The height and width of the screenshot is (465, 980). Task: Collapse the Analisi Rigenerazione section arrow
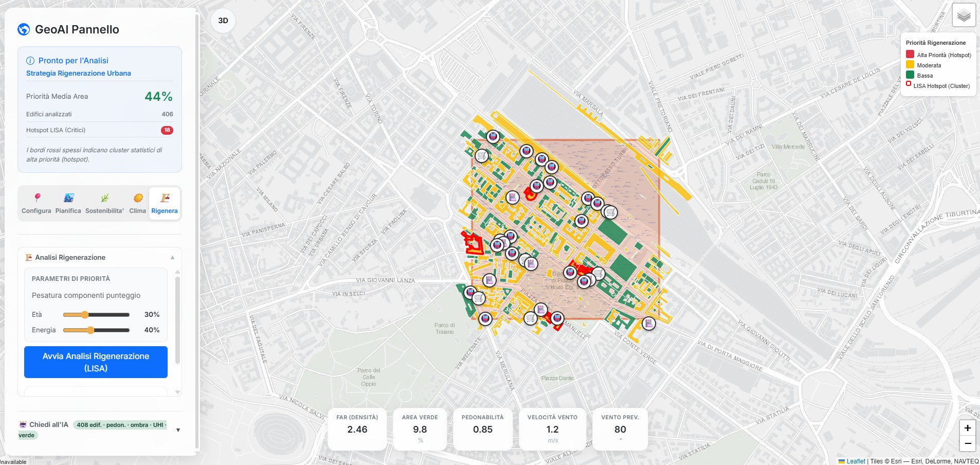(172, 257)
